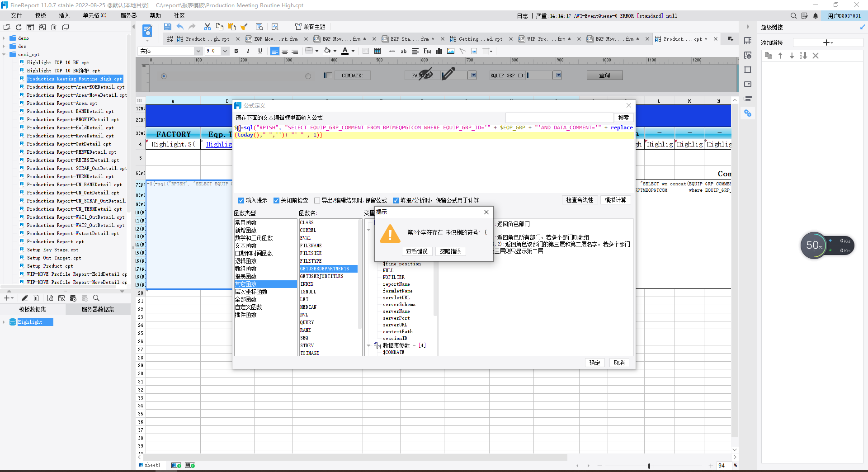Click the Preview dataset icon

(50, 298)
